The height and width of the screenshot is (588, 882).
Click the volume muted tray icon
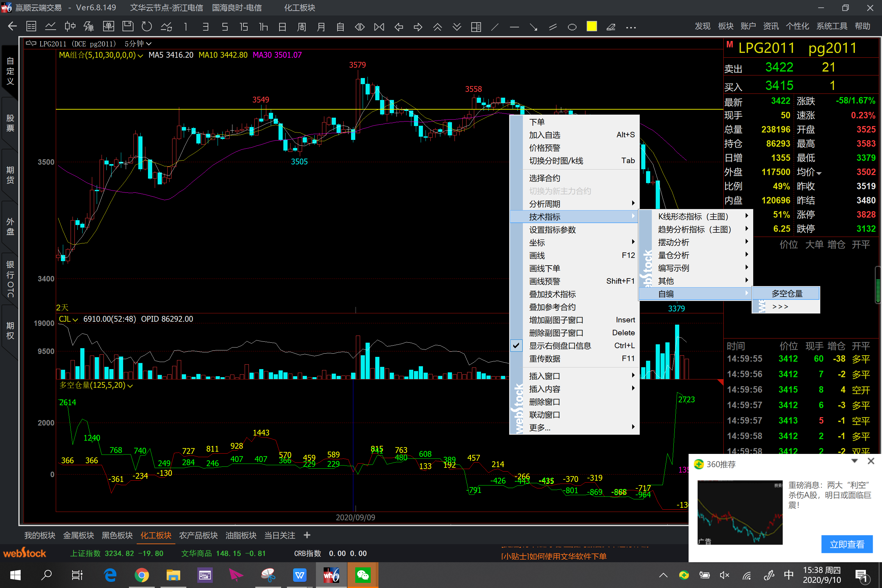pyautogui.click(x=725, y=575)
